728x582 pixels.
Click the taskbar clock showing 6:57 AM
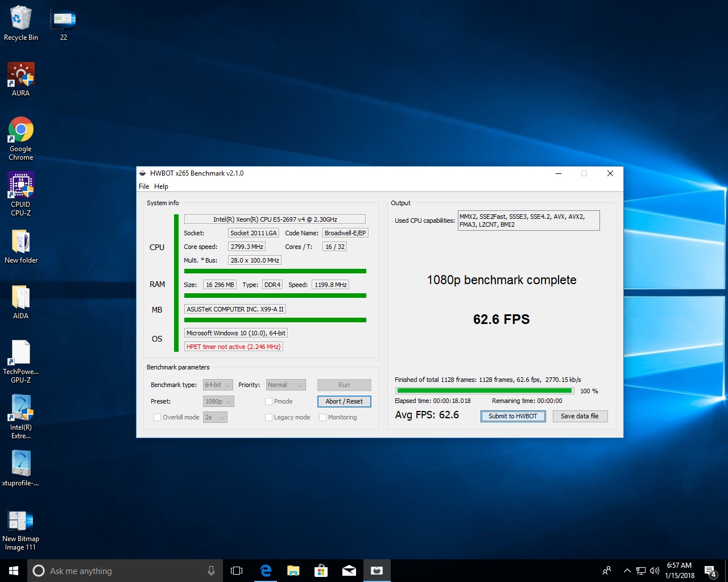[x=679, y=571]
